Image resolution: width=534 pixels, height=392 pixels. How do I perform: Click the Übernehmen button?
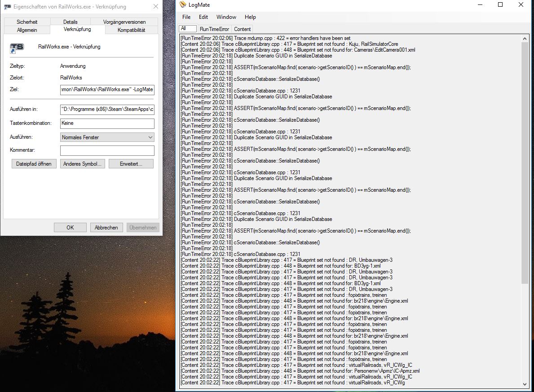143,228
